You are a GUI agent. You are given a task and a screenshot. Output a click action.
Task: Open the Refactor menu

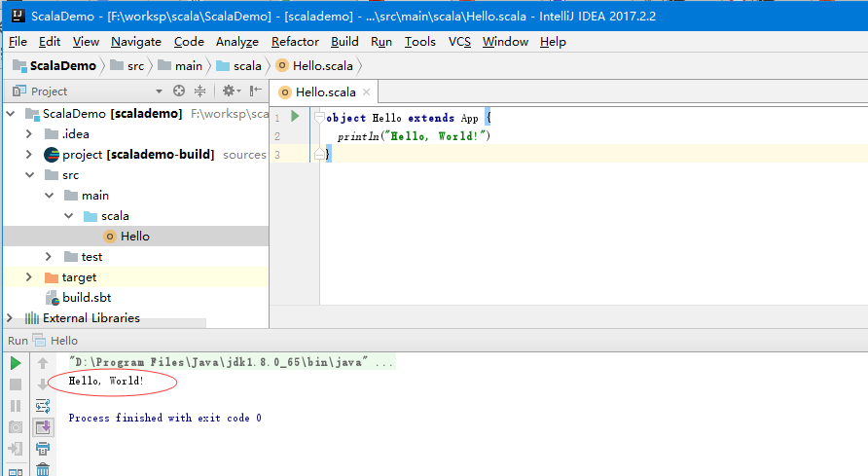coord(295,42)
